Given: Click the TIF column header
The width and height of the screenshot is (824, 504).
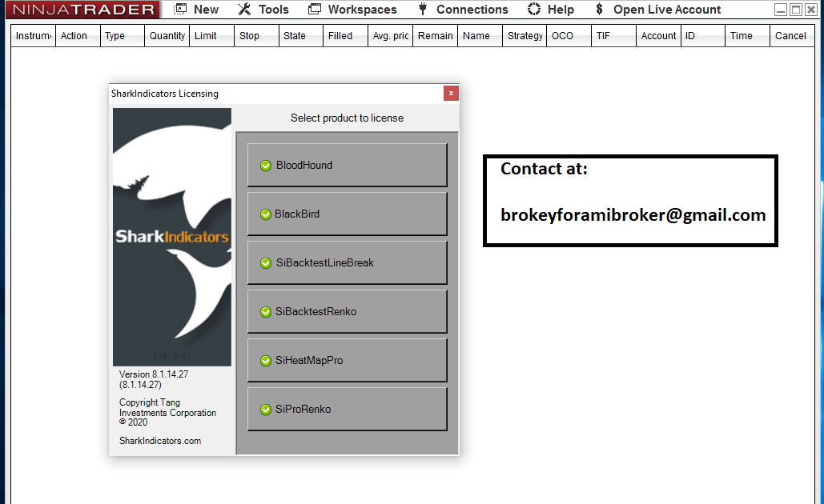Looking at the screenshot, I should 613,36.
